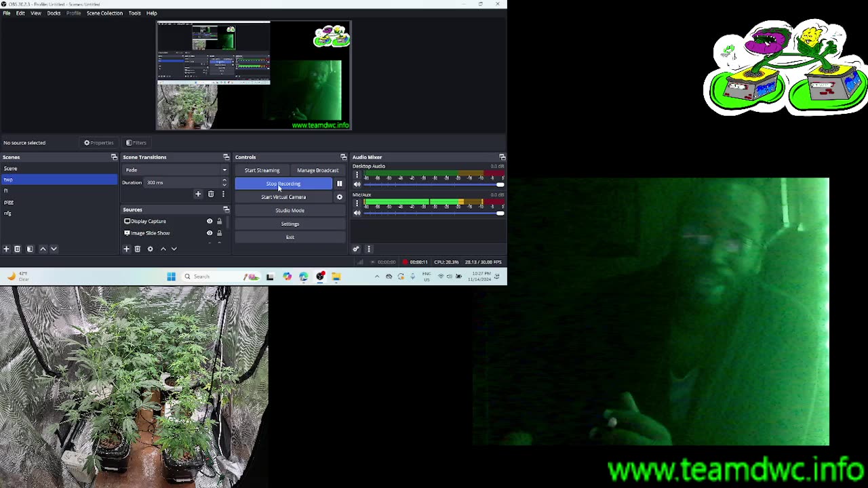
Task: Undock the Scenes panel
Action: coord(114,157)
